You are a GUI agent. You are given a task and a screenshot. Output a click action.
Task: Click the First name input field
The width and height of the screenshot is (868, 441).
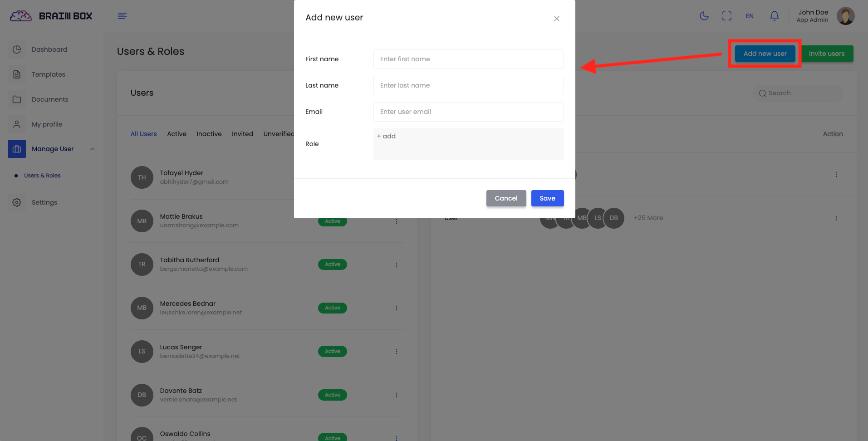pos(468,59)
